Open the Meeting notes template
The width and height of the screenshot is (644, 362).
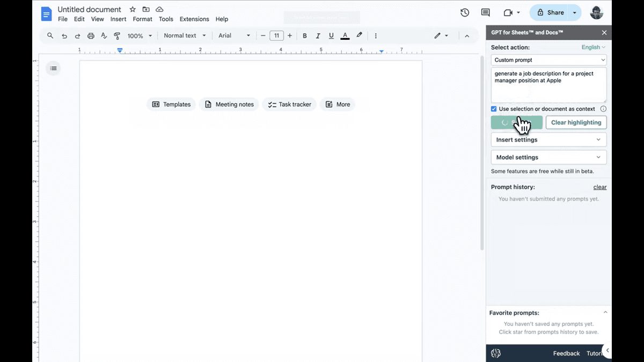coord(229,104)
